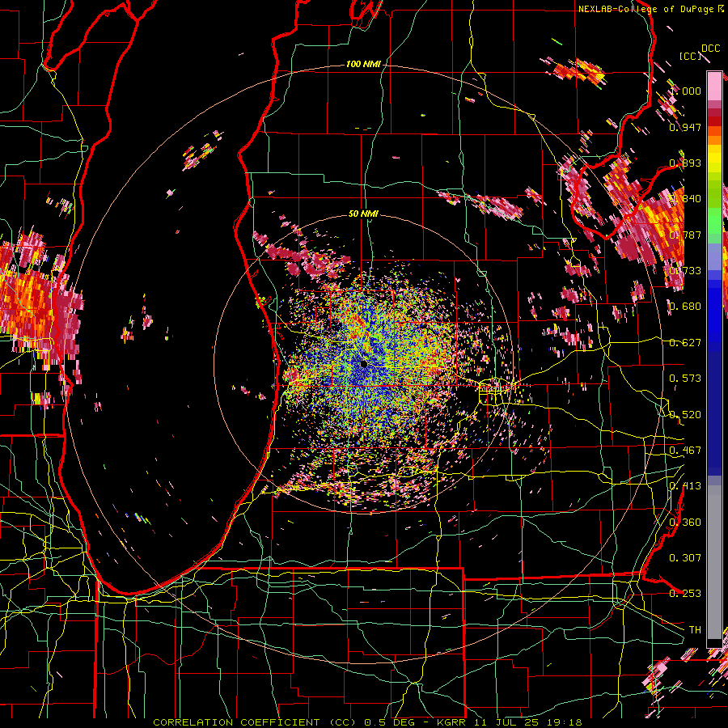
Task: Click the 100 NMI range ring label
Action: click(x=363, y=64)
